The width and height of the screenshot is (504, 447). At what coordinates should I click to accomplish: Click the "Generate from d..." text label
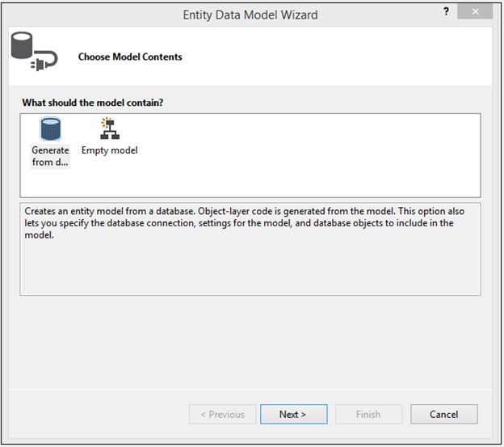[50, 156]
